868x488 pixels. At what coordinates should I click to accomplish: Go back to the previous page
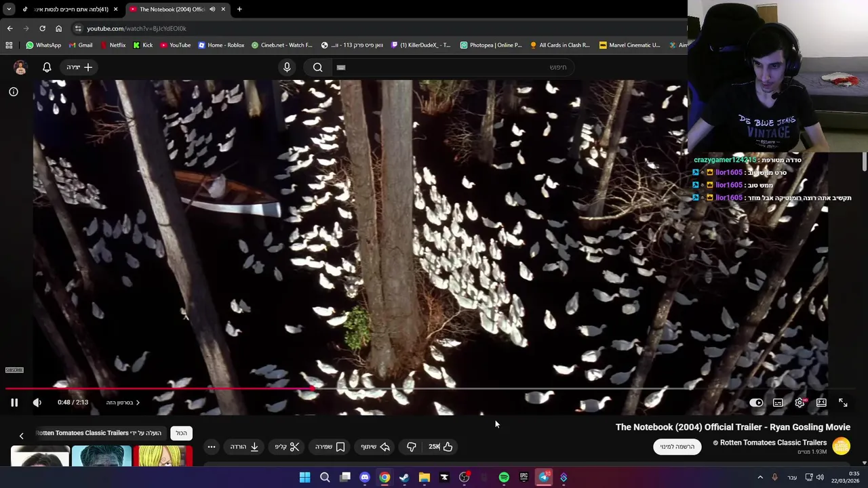click(x=9, y=28)
